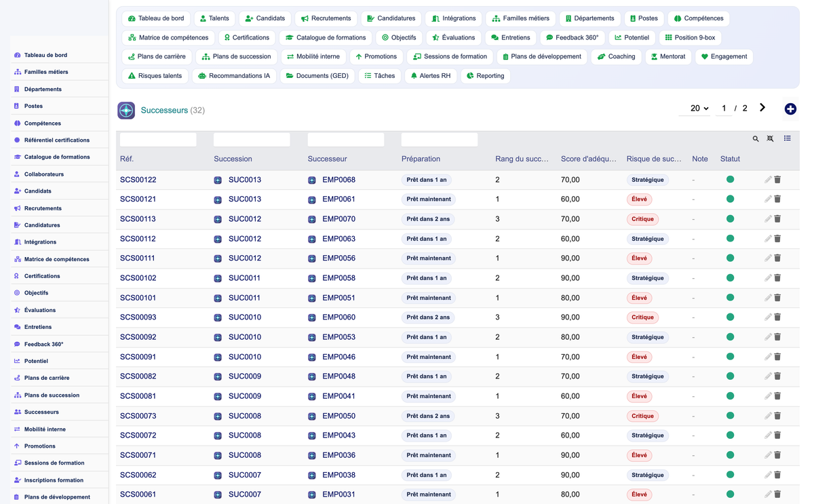The height and width of the screenshot is (504, 814).
Task: Click the trash icon for SCS00093
Action: 777,317
